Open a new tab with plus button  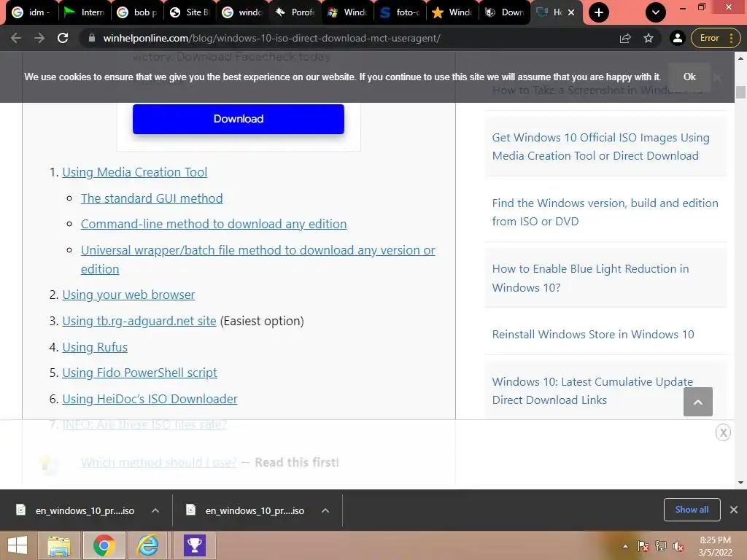[x=599, y=12]
